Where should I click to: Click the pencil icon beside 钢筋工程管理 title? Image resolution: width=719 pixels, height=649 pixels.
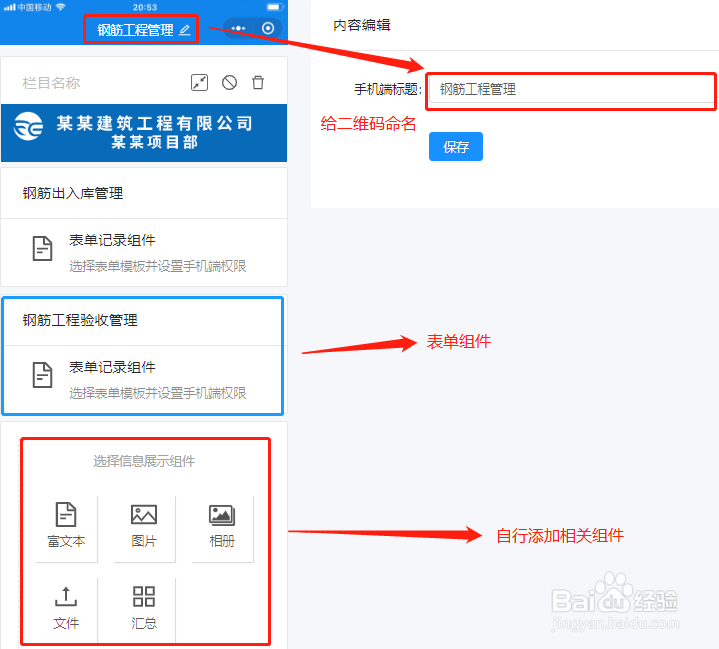coord(184,30)
